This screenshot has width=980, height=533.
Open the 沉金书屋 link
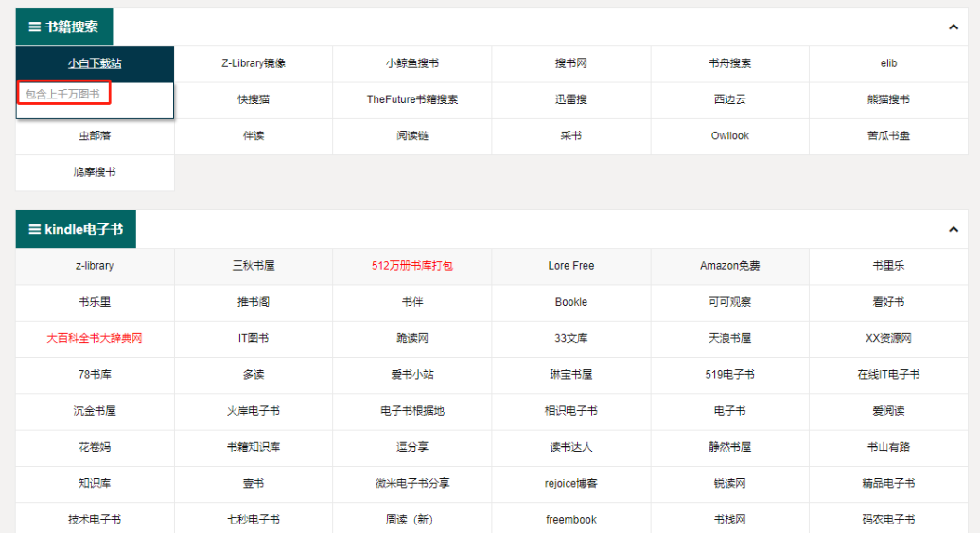click(95, 411)
